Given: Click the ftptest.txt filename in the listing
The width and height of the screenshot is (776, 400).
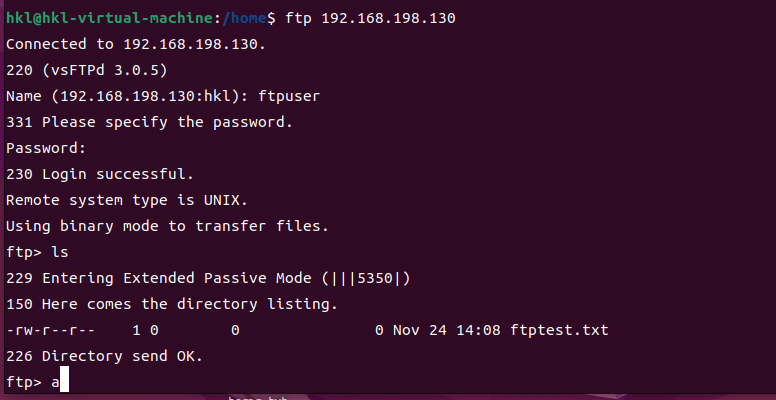Looking at the screenshot, I should tap(559, 330).
